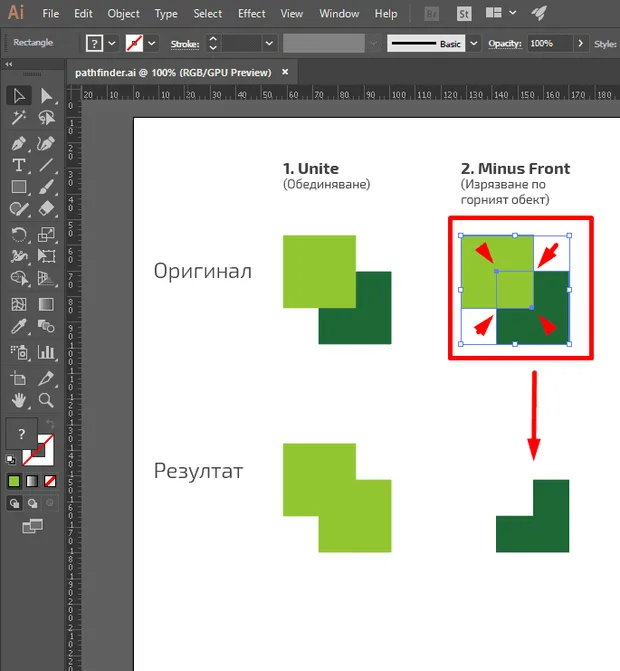This screenshot has width=620, height=671.
Task: Adjust stroke weight with stepper arrows
Action: 213,43
